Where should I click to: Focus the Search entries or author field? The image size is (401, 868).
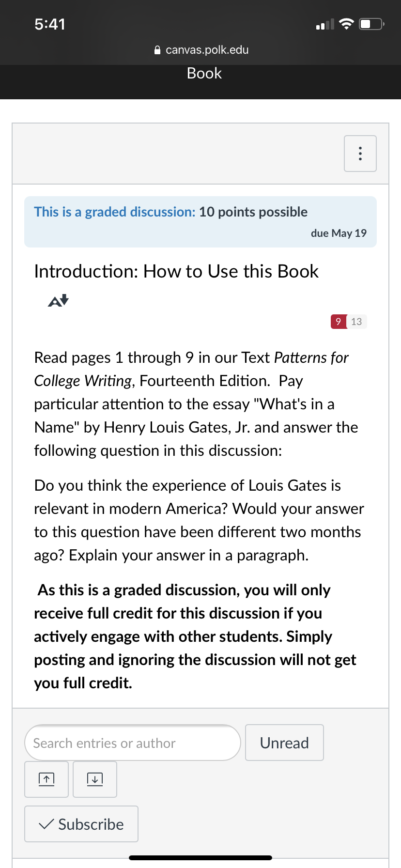[x=133, y=743]
